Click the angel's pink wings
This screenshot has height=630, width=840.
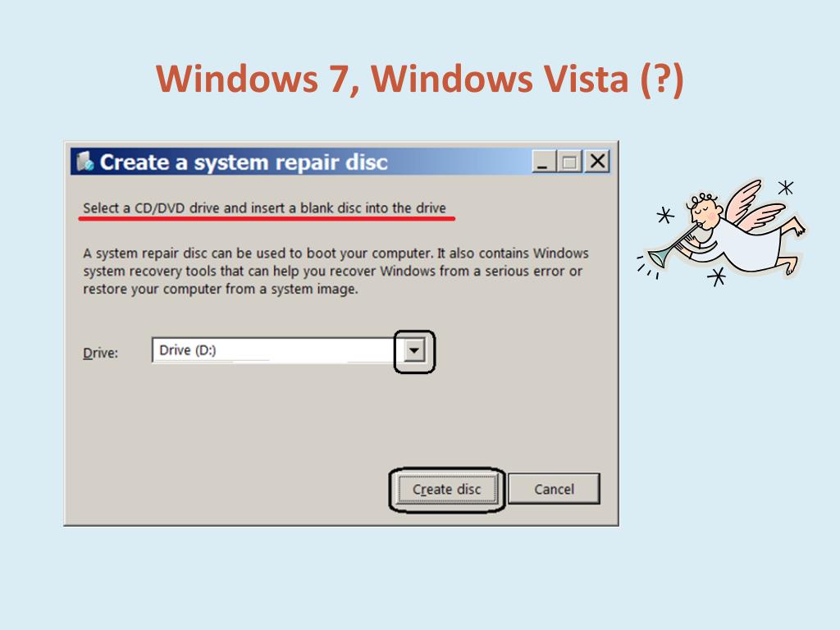click(753, 206)
